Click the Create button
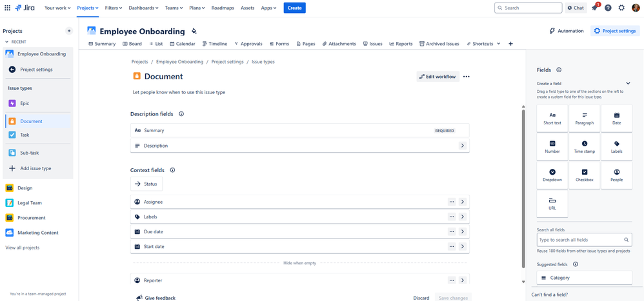This screenshot has height=301, width=644. pyautogui.click(x=294, y=8)
